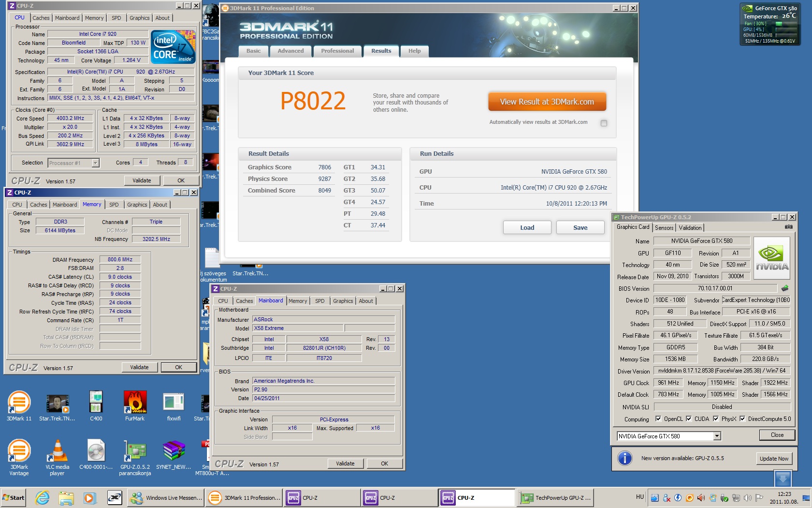Open the Help tab in 3DMark 11
812x508 pixels.
tap(414, 51)
